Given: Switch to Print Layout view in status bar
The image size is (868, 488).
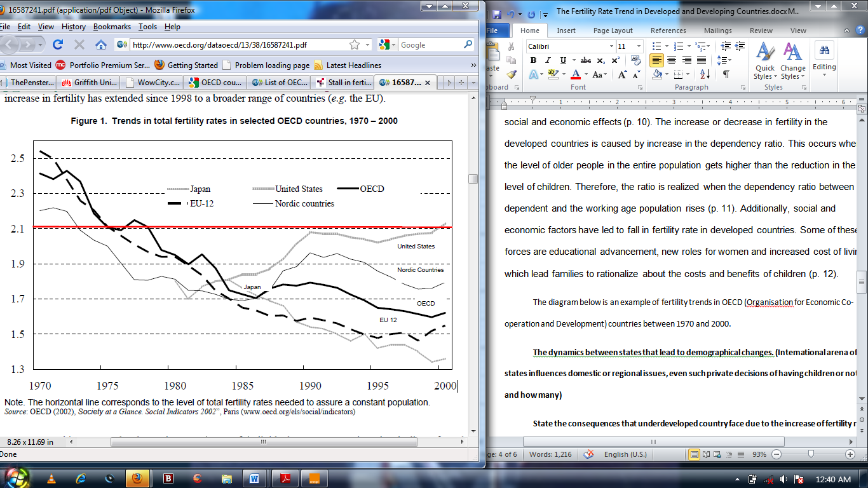Looking at the screenshot, I should click(x=695, y=454).
